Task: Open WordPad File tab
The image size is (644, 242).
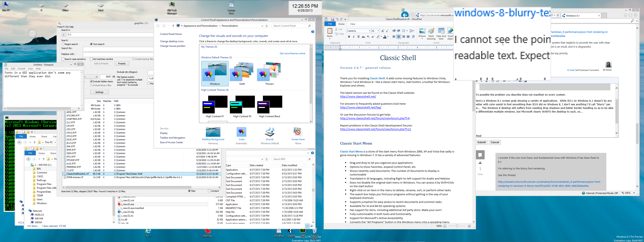Action: tap(330, 24)
